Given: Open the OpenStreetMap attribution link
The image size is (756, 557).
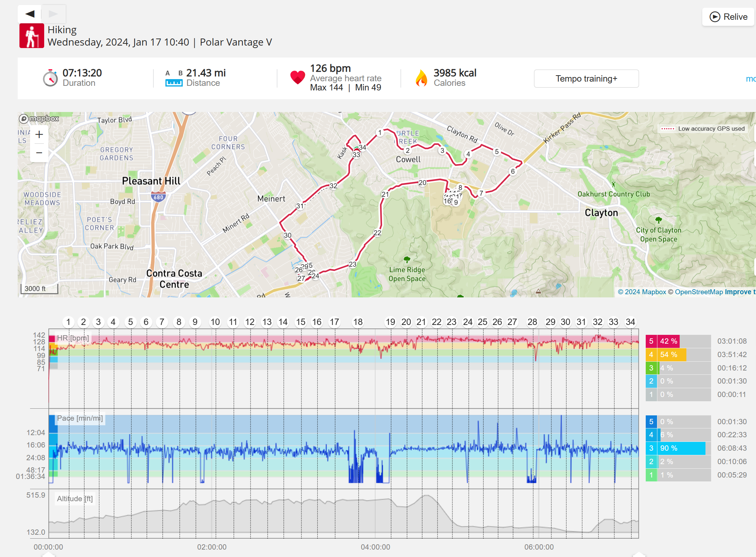Looking at the screenshot, I should pyautogui.click(x=699, y=292).
